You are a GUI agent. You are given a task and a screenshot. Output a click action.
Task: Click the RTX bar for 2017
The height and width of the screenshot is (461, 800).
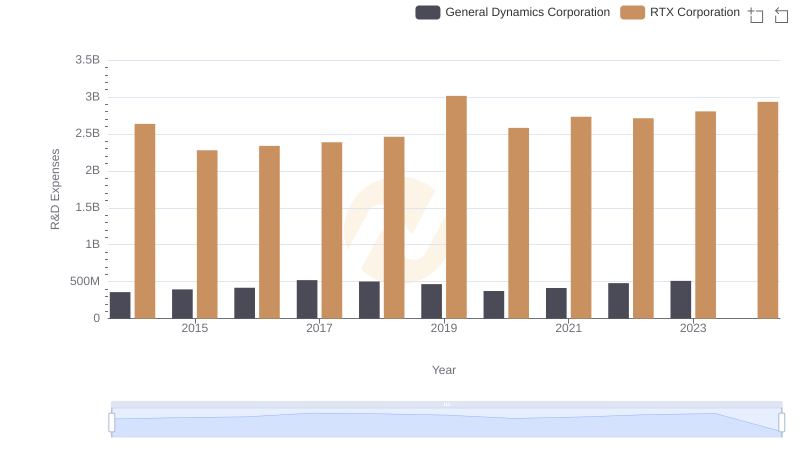pyautogui.click(x=332, y=230)
